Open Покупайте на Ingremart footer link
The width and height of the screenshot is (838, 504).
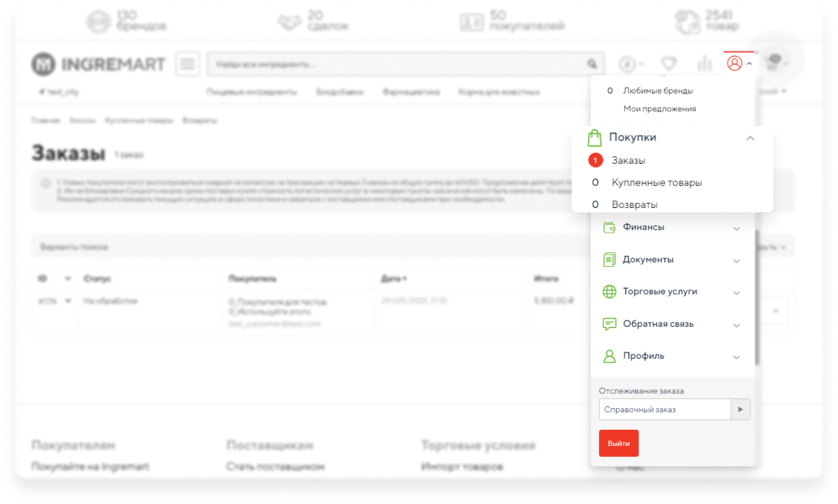point(90,466)
